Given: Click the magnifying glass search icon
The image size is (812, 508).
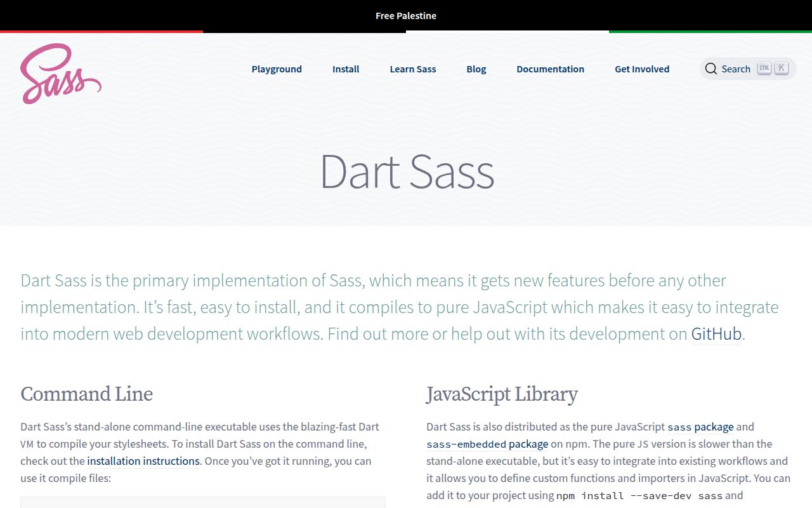Looking at the screenshot, I should [711, 69].
